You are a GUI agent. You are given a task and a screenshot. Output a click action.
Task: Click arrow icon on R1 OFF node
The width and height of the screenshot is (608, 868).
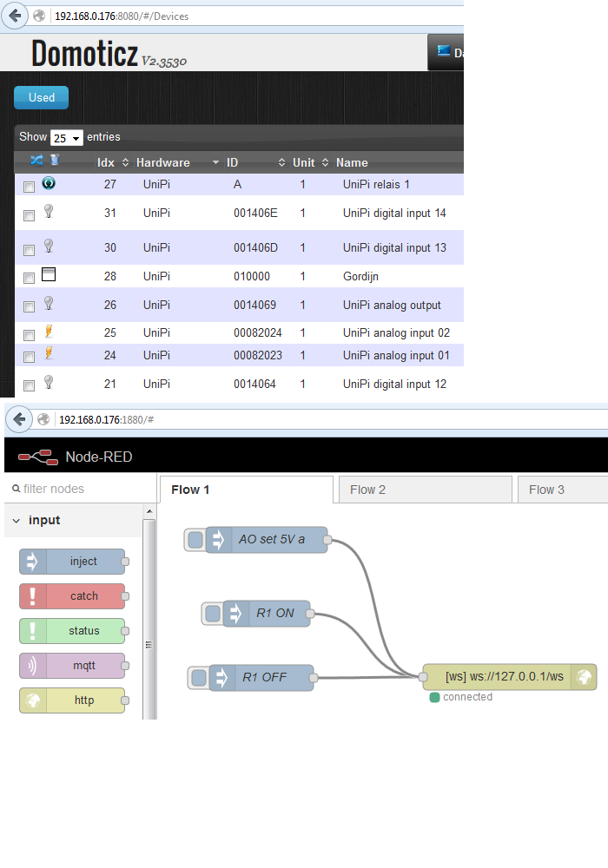221,678
